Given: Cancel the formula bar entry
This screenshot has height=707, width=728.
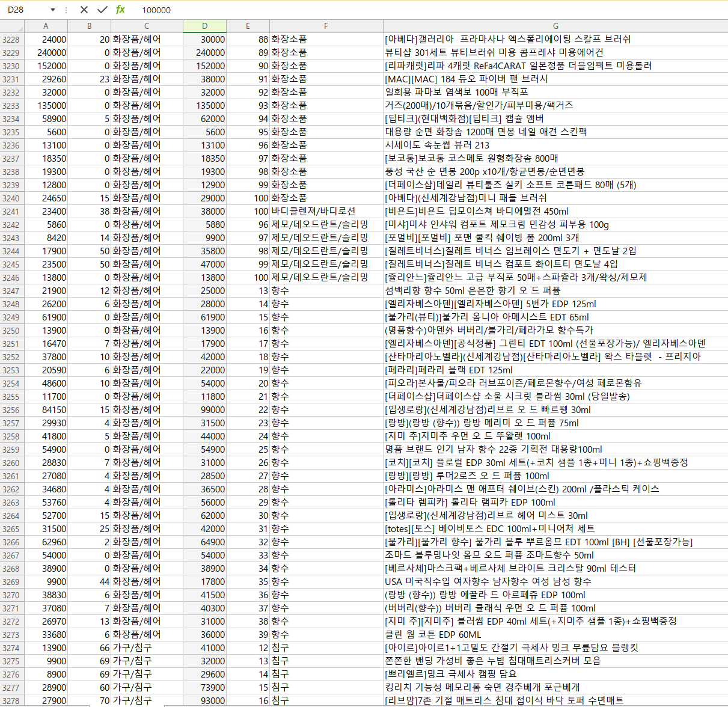Looking at the screenshot, I should coord(84,10).
